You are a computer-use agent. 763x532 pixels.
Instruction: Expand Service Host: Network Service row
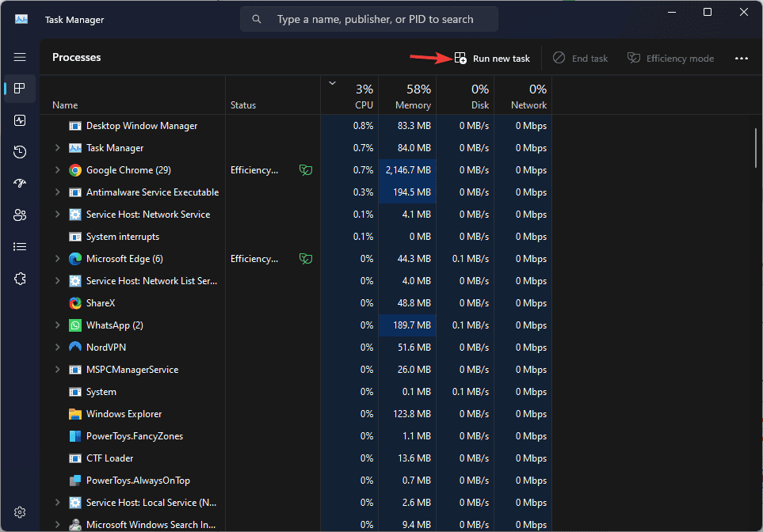click(57, 215)
